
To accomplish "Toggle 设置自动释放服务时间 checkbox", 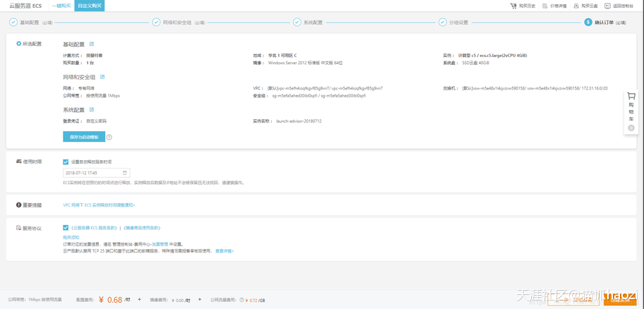I will coord(66,162).
